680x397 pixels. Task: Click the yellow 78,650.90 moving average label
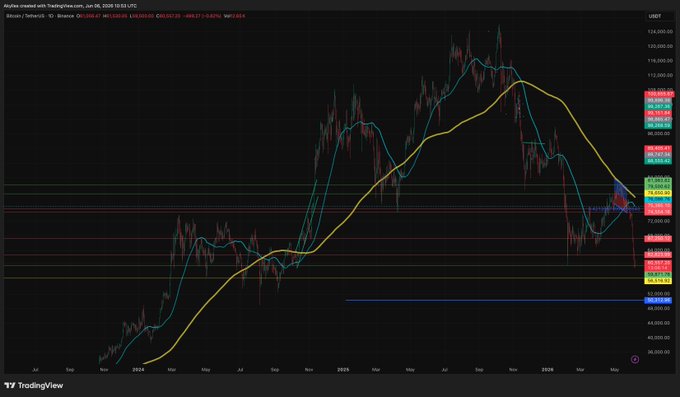coord(659,193)
